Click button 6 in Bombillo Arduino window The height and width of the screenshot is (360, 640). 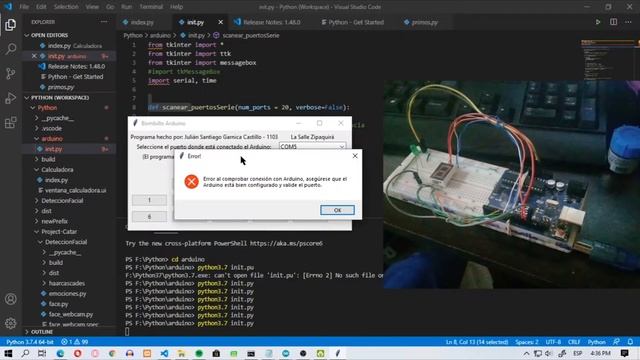tap(149, 216)
